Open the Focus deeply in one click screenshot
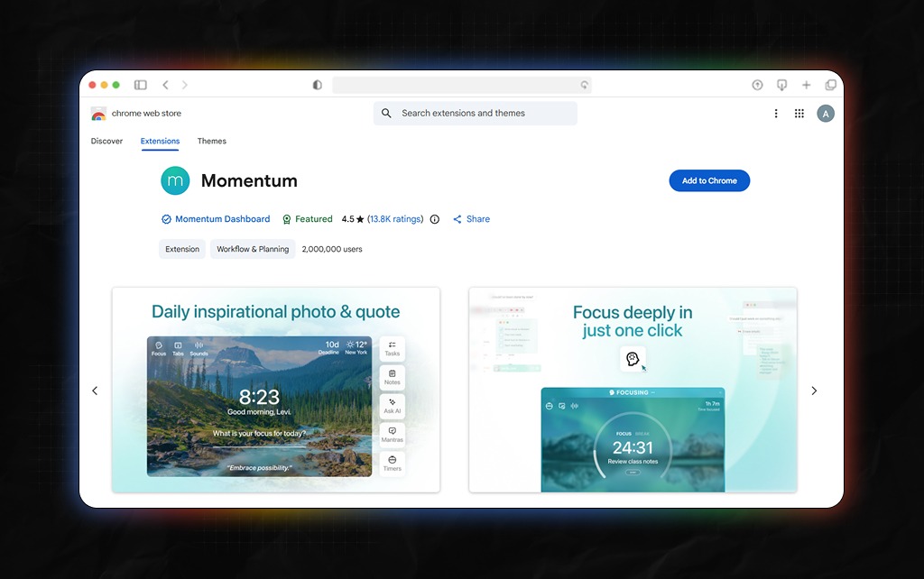 [x=633, y=390]
